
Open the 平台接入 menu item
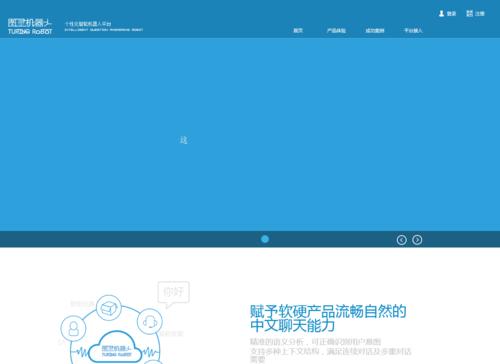click(413, 30)
